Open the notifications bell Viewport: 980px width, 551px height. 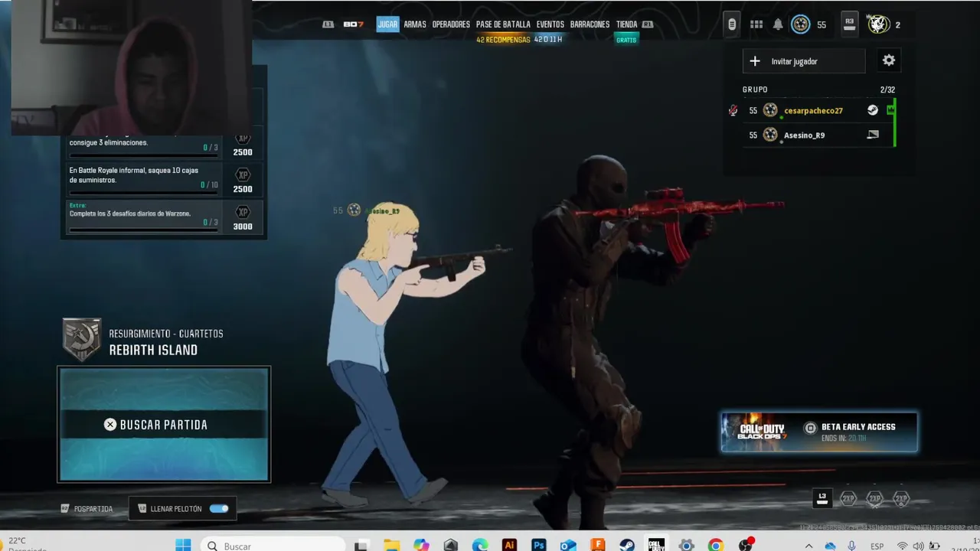point(778,24)
